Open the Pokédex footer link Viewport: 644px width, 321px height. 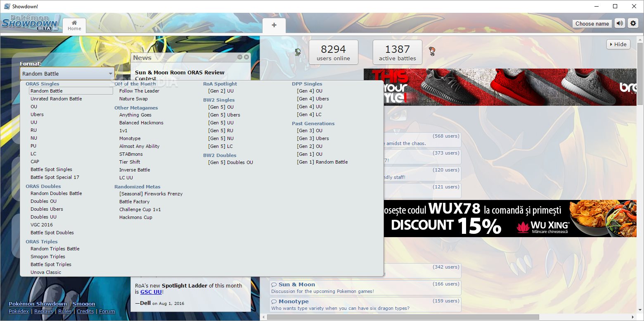(x=19, y=311)
